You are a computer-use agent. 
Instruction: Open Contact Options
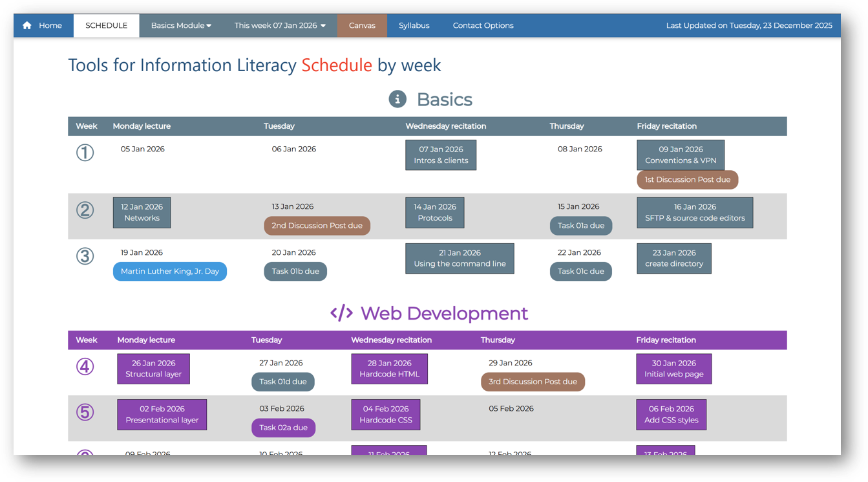[x=483, y=25]
